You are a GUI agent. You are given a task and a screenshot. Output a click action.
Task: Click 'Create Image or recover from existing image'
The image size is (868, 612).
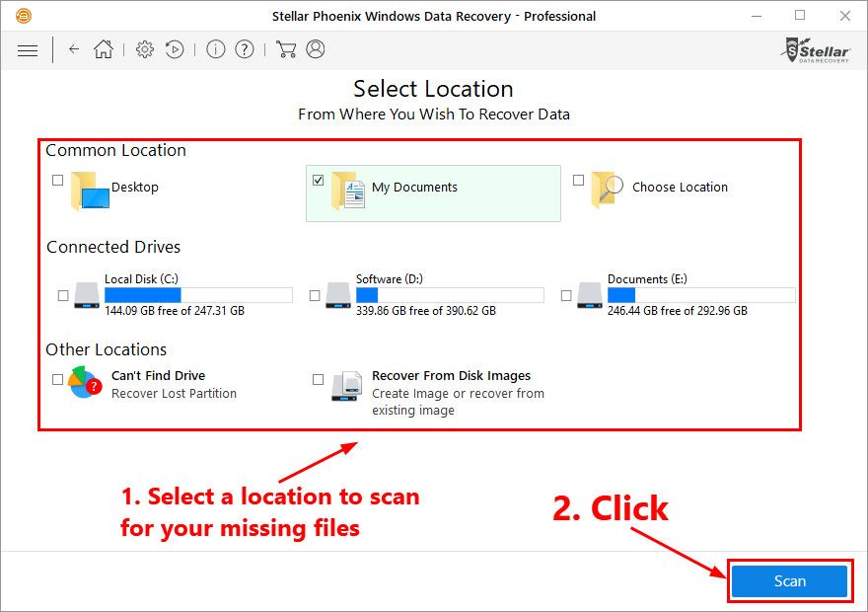(x=458, y=402)
